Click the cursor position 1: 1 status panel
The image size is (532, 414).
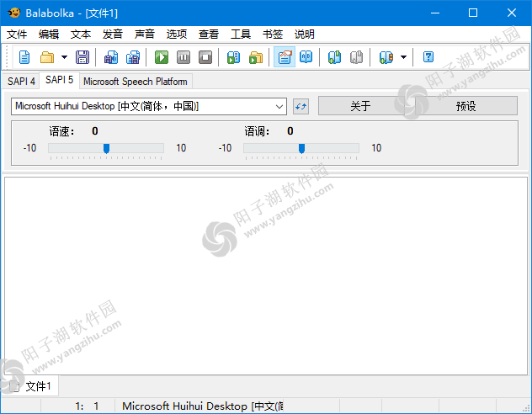coord(78,406)
